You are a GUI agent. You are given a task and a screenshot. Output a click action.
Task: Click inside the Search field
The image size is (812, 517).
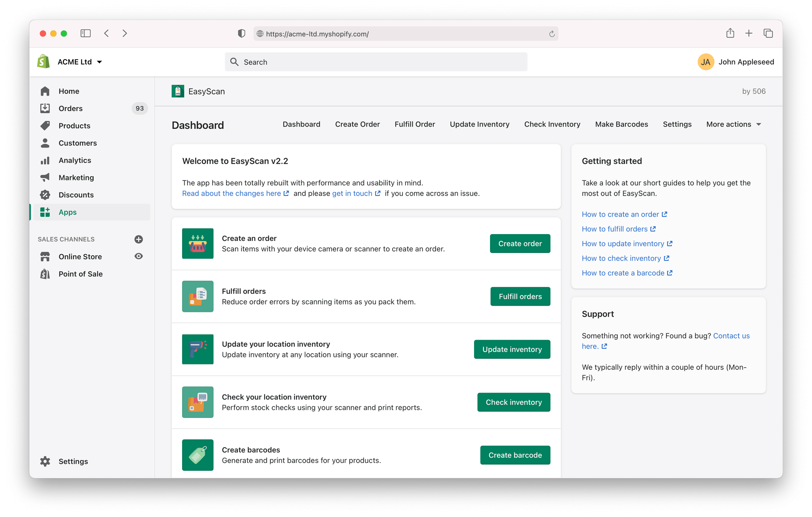click(x=376, y=62)
